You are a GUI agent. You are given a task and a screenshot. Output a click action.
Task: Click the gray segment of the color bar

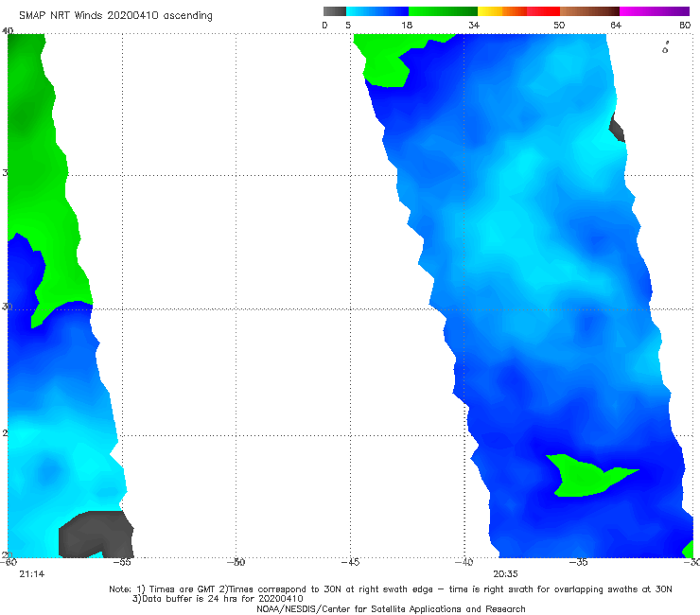click(x=335, y=11)
